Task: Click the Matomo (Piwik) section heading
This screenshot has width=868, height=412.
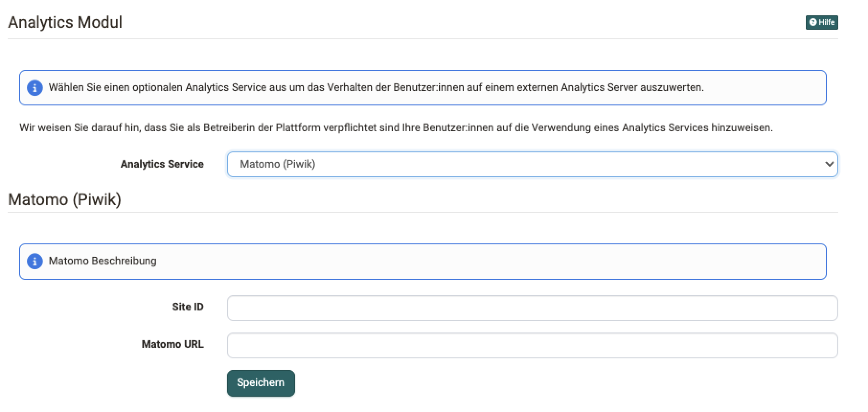Action: (65, 199)
